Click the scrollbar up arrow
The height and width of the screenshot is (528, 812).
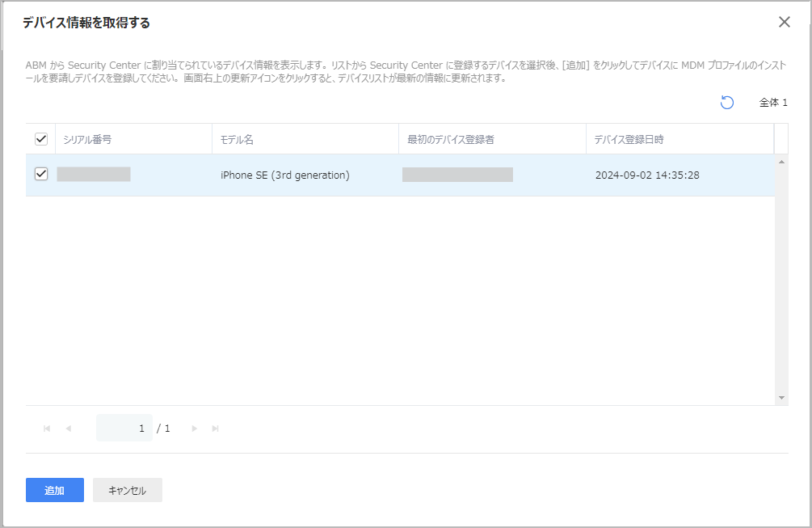coord(780,162)
